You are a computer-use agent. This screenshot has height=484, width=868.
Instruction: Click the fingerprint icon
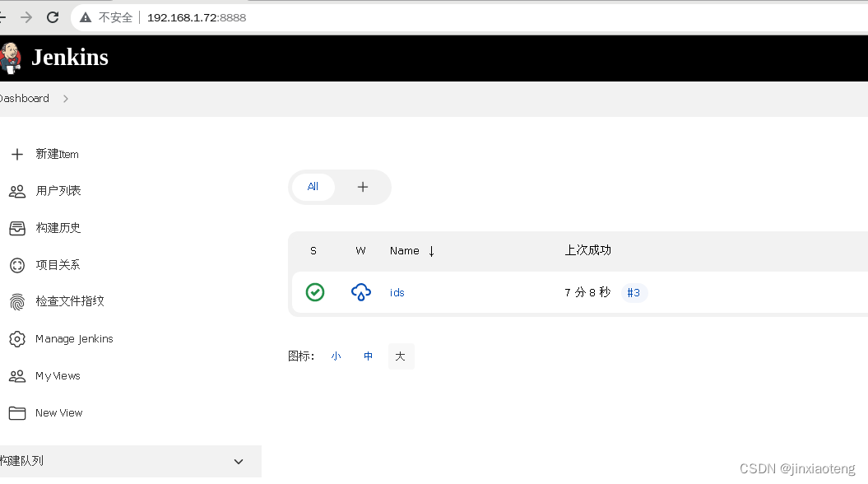pos(17,302)
